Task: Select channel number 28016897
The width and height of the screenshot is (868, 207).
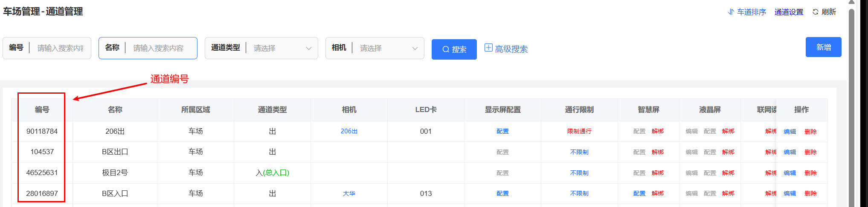Action: [x=42, y=193]
